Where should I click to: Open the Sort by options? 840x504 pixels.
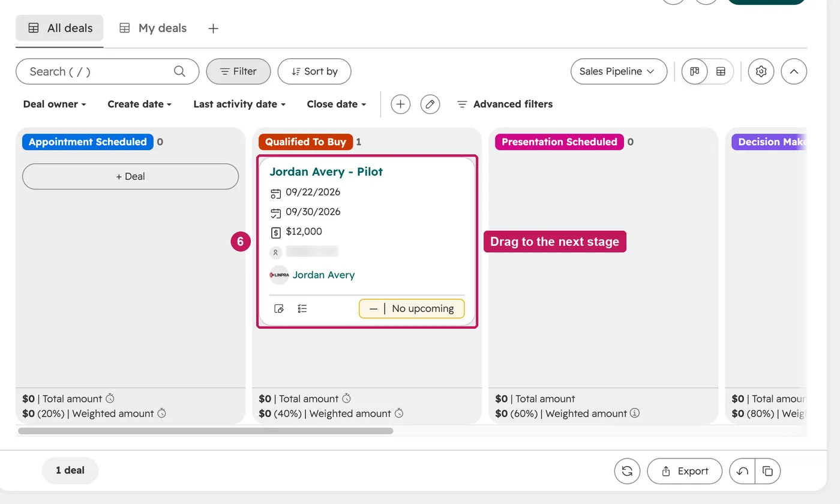314,71
